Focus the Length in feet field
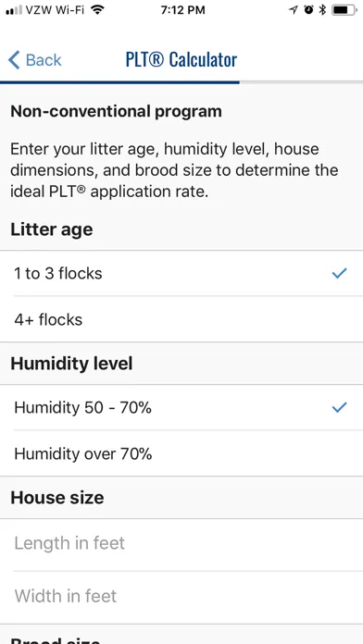This screenshot has height=644, width=363. click(x=181, y=543)
